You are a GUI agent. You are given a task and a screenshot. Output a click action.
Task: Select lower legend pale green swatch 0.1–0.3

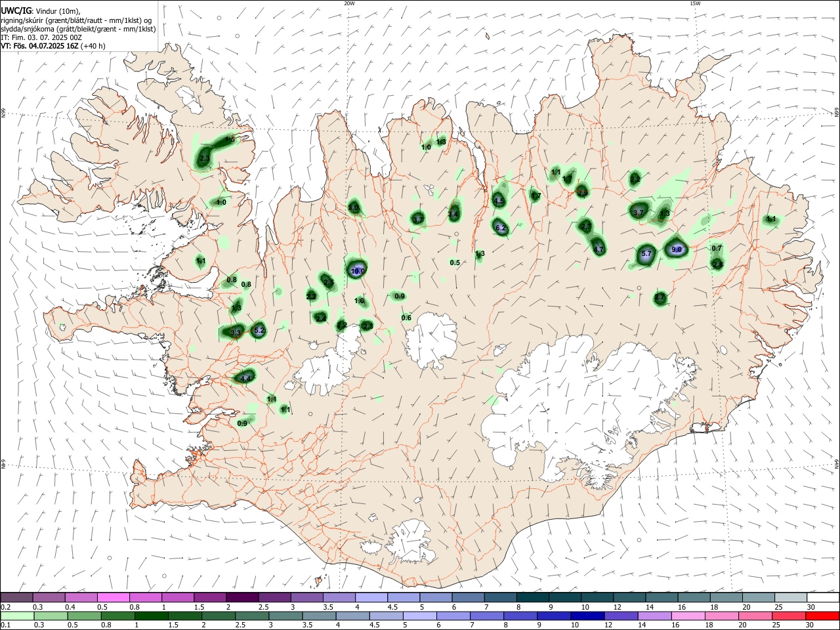(17, 616)
